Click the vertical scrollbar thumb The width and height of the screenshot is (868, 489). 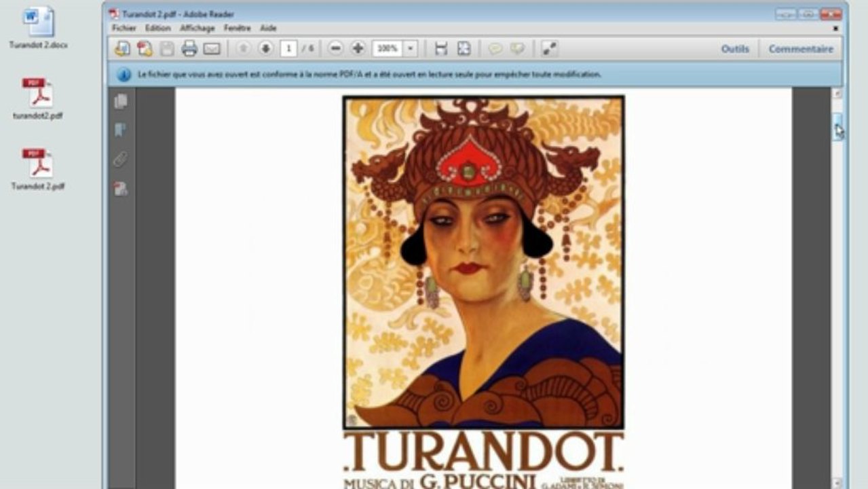837,126
